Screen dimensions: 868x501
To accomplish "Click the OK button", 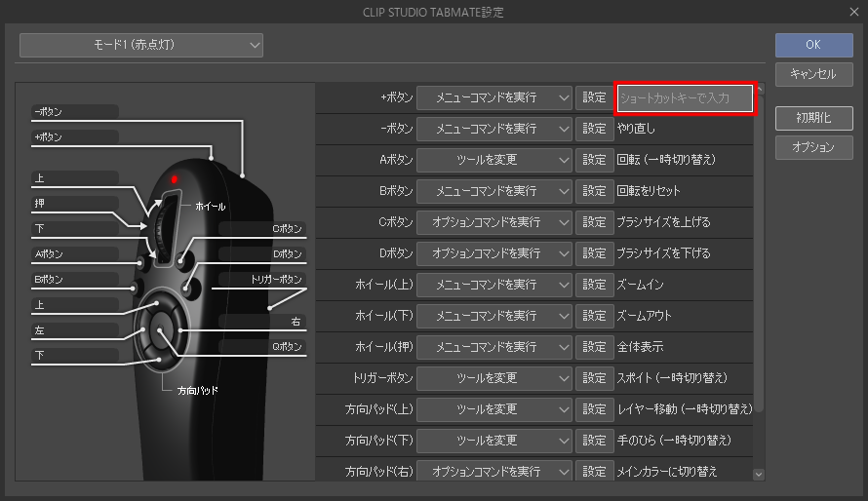I will 813,45.
